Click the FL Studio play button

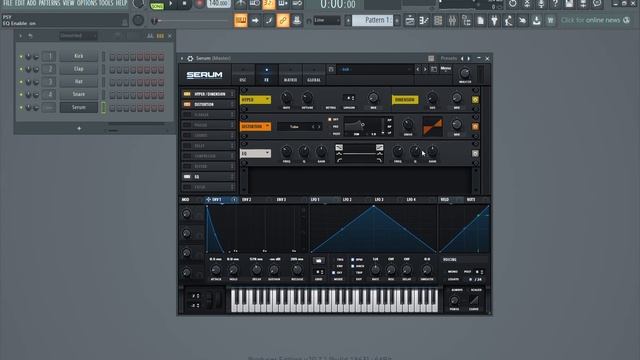pos(171,4)
